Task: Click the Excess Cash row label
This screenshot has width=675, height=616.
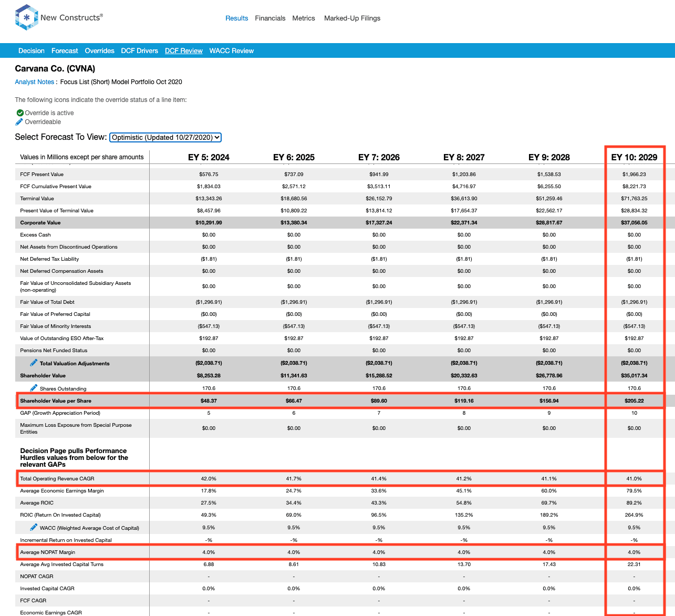Action: [x=35, y=234]
